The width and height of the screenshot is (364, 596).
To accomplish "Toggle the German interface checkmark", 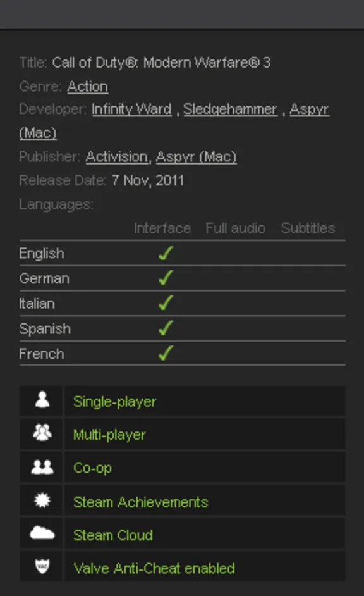I will click(x=164, y=278).
